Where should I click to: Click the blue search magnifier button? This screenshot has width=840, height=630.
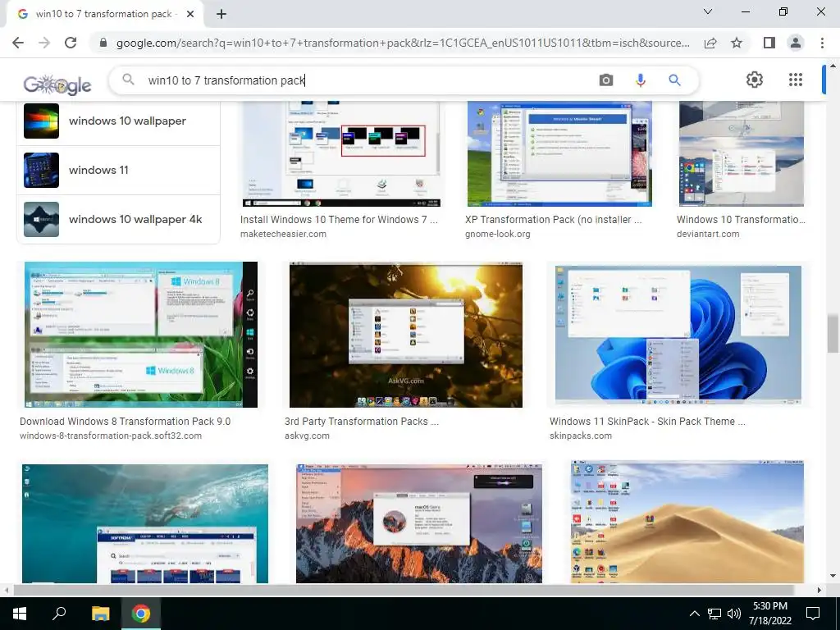pos(674,80)
